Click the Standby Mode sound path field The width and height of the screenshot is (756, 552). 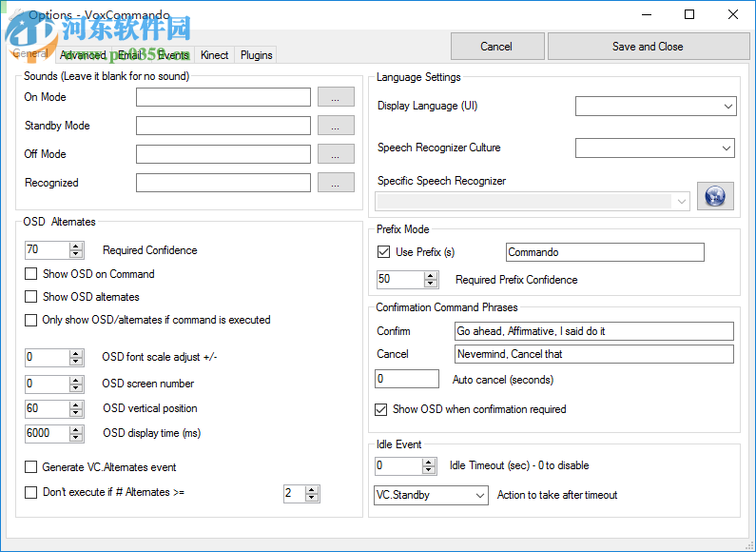(x=223, y=126)
